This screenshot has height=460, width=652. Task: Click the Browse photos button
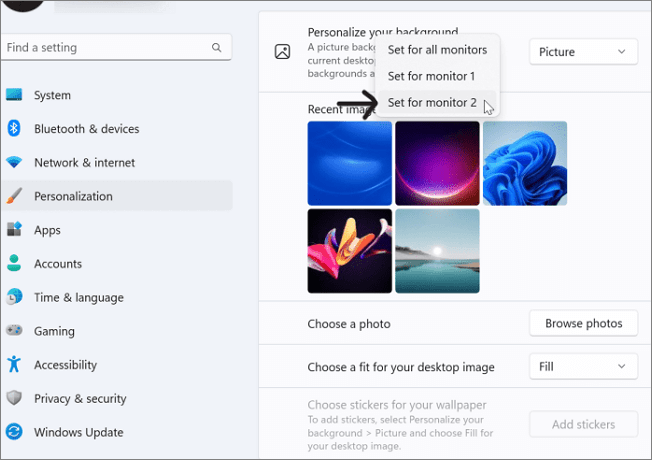[583, 323]
